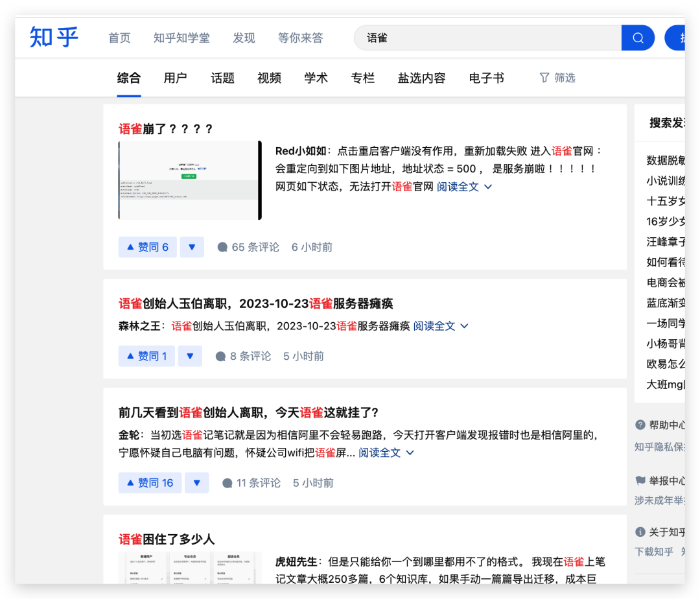Downvote the 语雀创始人玉伯离职 post
Screen dimensions: 700x599
coord(190,356)
